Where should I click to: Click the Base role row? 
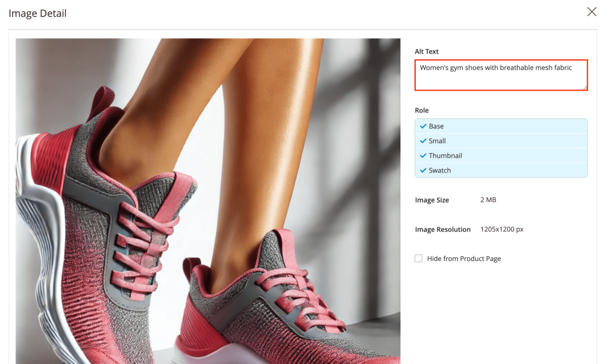point(501,126)
